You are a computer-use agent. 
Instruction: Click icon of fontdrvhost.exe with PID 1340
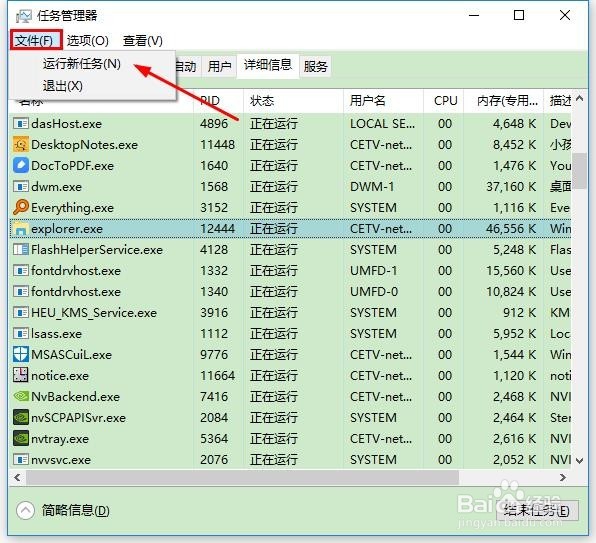[x=21, y=291]
